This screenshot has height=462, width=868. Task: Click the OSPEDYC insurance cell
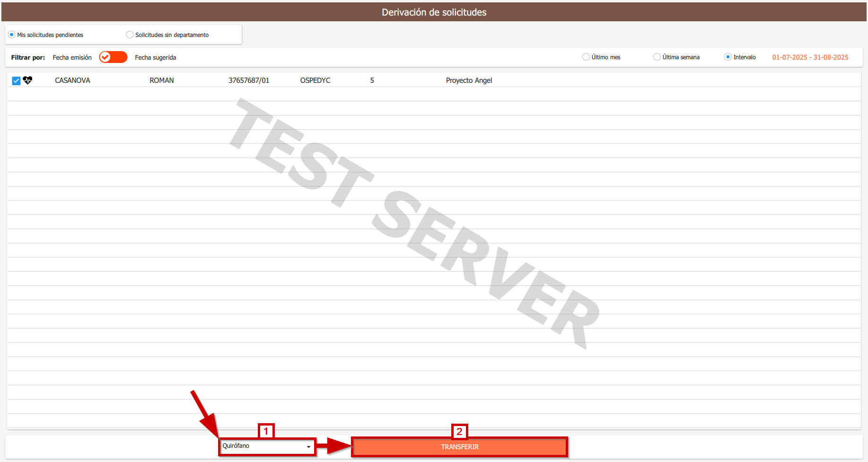[315, 80]
